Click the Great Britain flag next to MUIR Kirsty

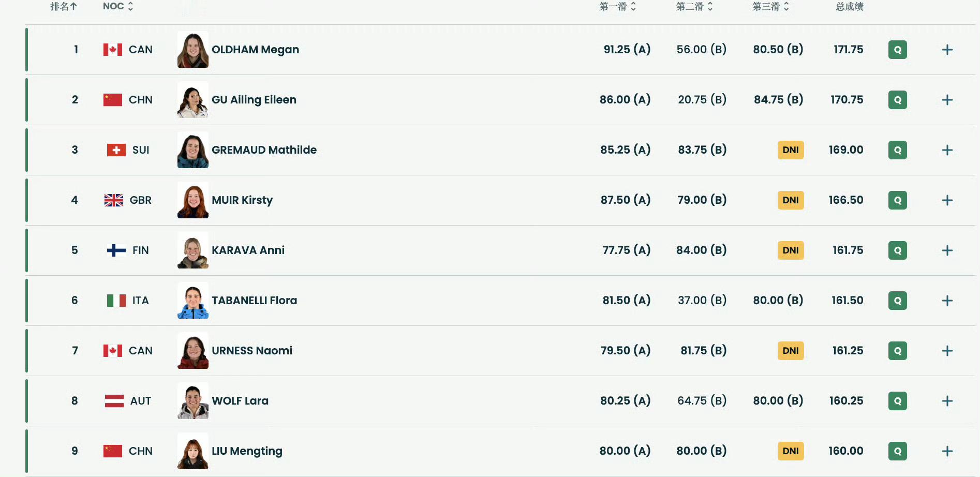114,200
